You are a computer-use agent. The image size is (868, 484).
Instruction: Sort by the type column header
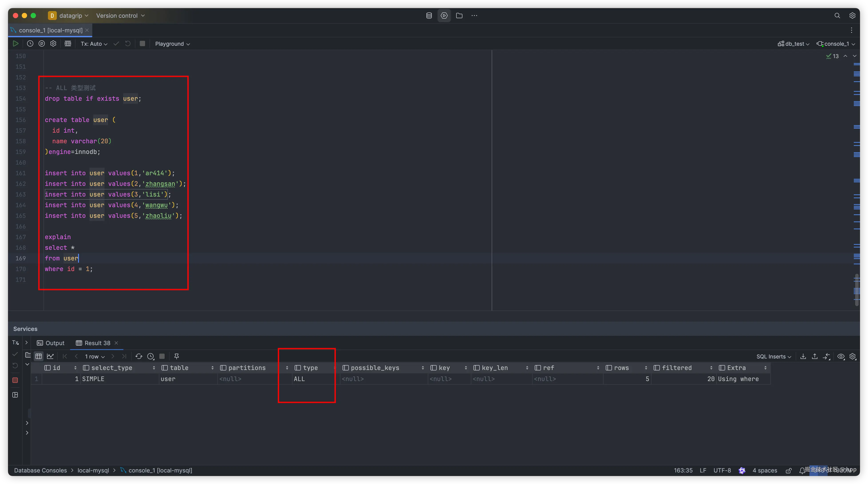(x=310, y=368)
